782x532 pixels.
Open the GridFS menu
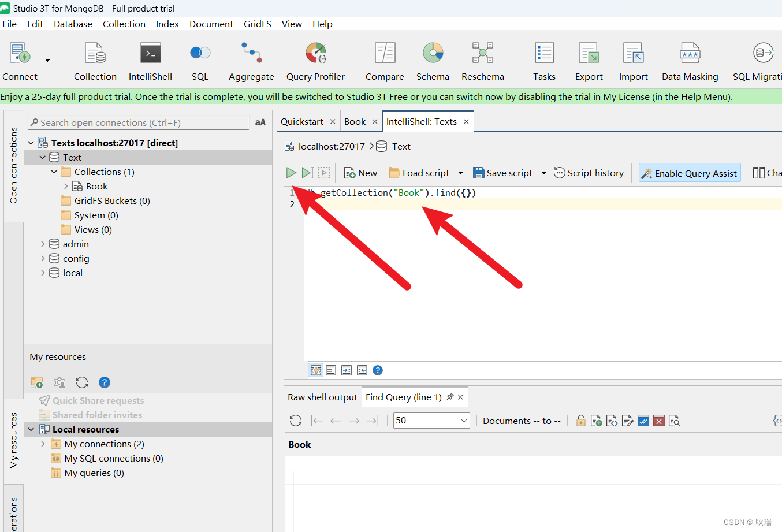[257, 24]
